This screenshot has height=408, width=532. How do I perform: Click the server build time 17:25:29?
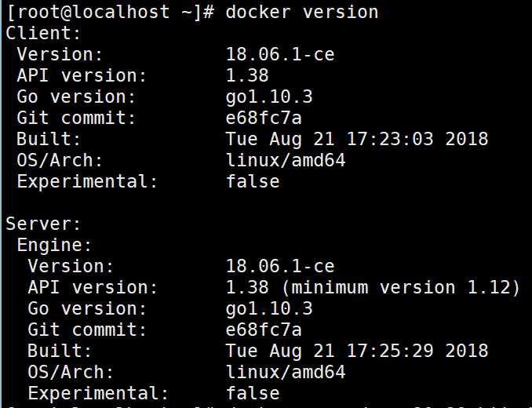390,351
